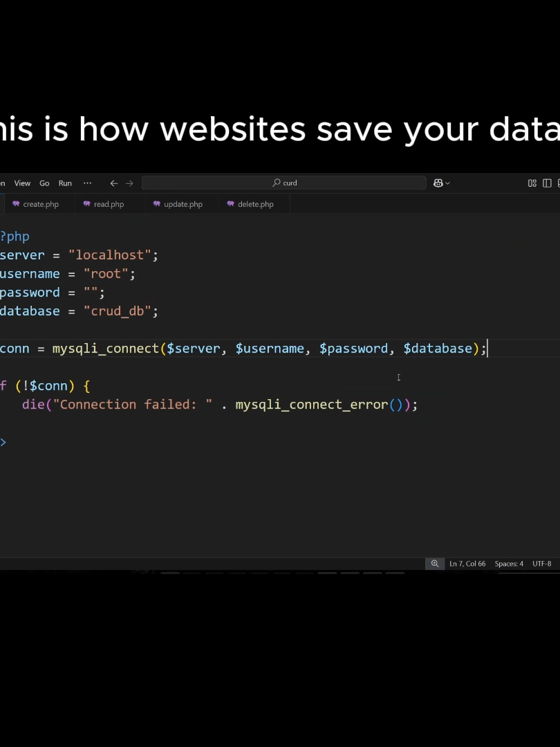This screenshot has height=747, width=560.
Task: Expand the Copilot dropdown chevron
Action: 447,183
